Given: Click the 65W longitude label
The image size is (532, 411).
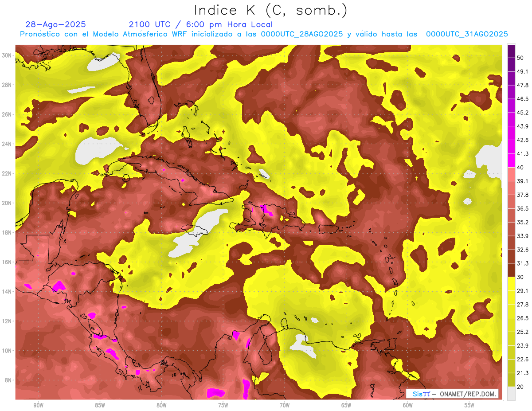Looking at the screenshot, I should pos(346,406).
